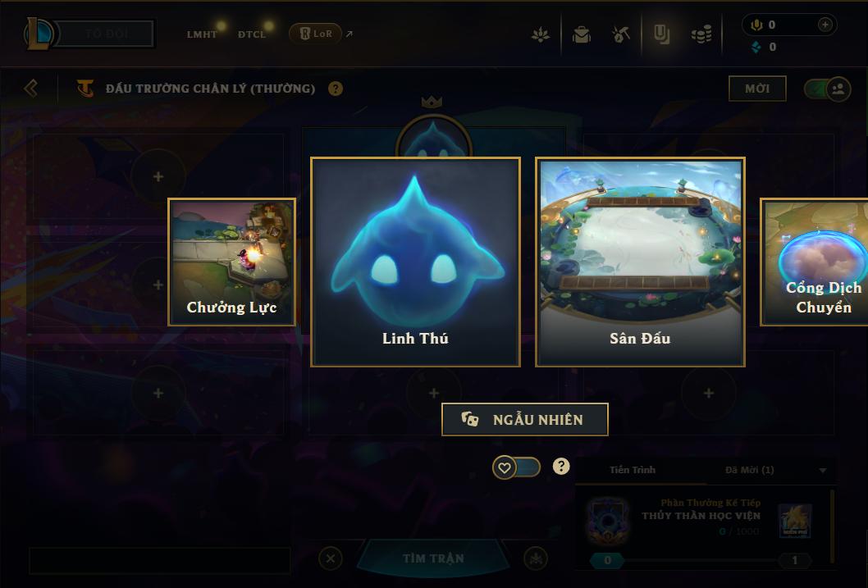Viewport: 868px width, 588px height.
Task: Open the crafting hammer icon
Action: [621, 34]
